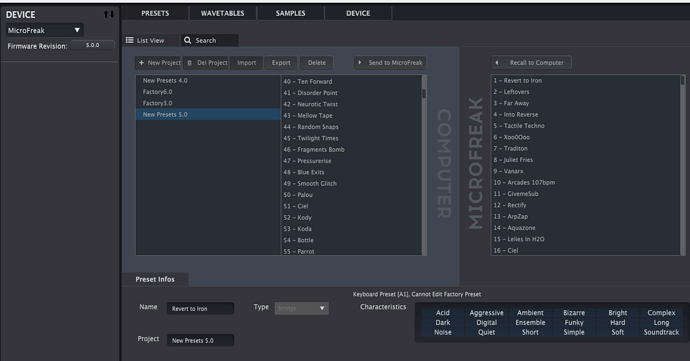The width and height of the screenshot is (690, 361).
Task: Toggle the Long characteristic
Action: [661, 322]
